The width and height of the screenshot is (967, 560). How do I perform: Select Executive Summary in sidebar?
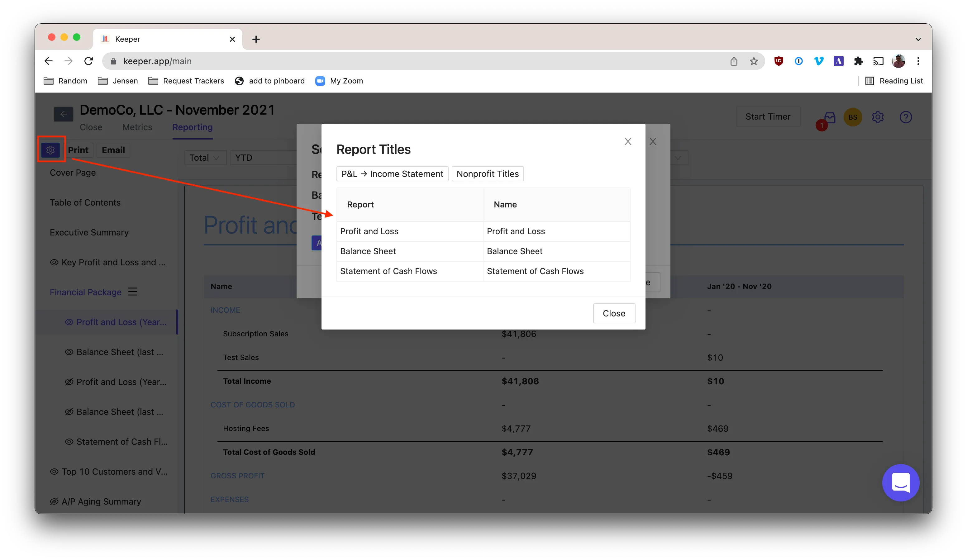[89, 232]
